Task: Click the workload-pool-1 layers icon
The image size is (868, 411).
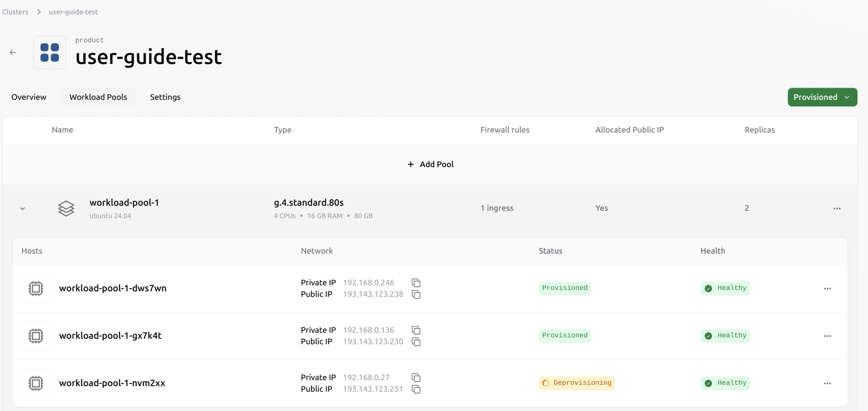Action: (66, 208)
